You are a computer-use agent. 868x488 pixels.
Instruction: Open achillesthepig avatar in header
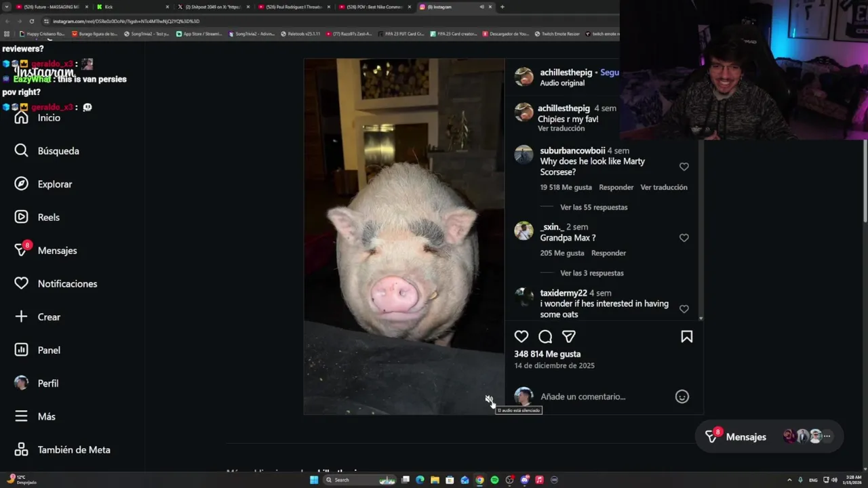(524, 77)
